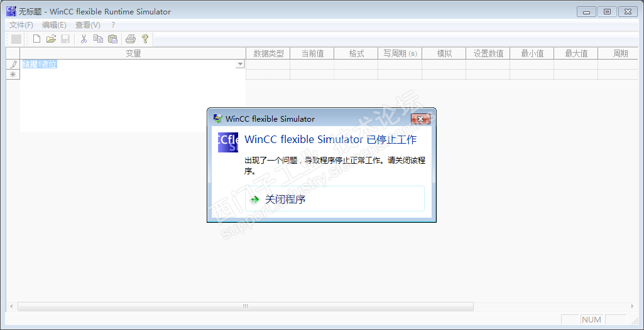
Task: Click the horizontal scrollbar thumb
Action: point(246,306)
